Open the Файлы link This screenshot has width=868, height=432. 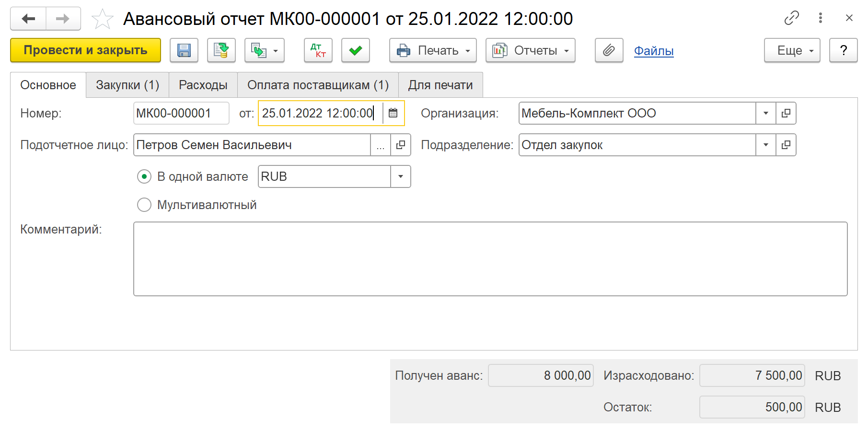[x=653, y=51]
